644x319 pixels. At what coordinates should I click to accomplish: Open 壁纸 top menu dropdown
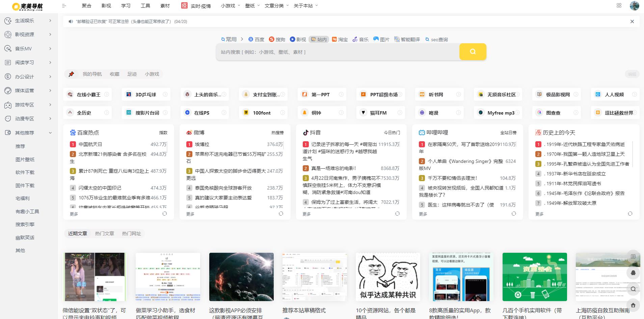(252, 6)
